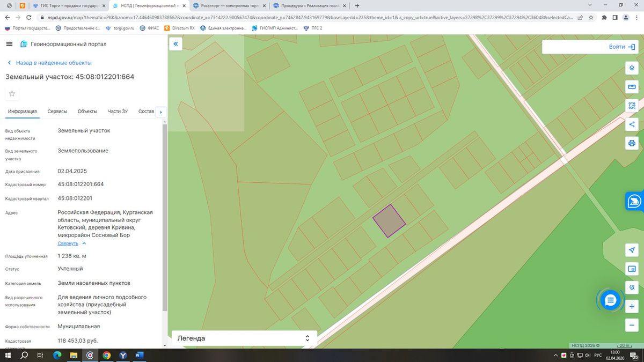Open ПГС 2 bookmark
The height and width of the screenshot is (362, 644).
[313, 28]
